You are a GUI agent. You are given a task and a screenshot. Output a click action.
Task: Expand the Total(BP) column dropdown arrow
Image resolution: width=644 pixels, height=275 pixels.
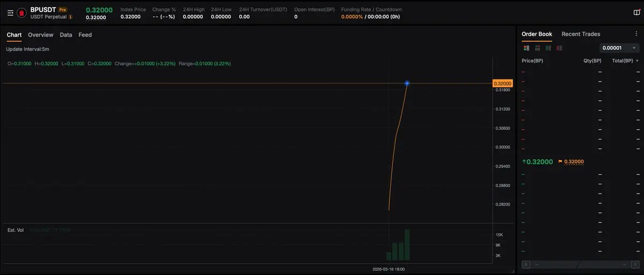pos(636,61)
